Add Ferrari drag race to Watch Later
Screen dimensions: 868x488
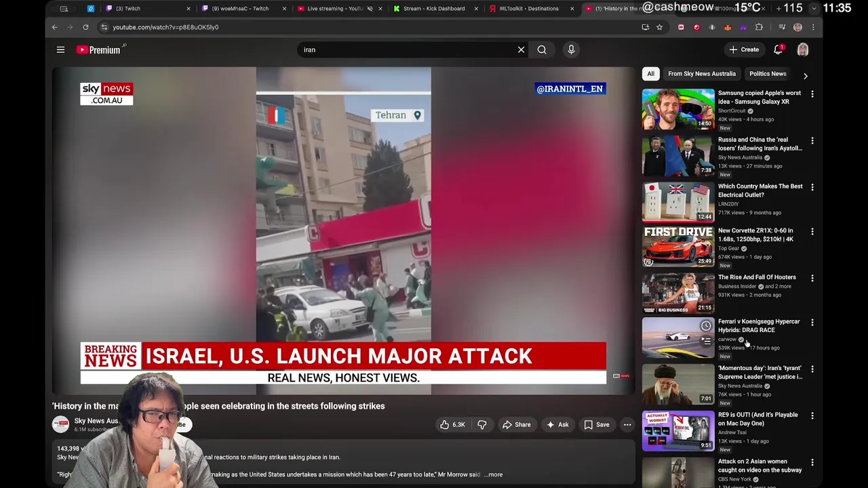[x=706, y=326]
